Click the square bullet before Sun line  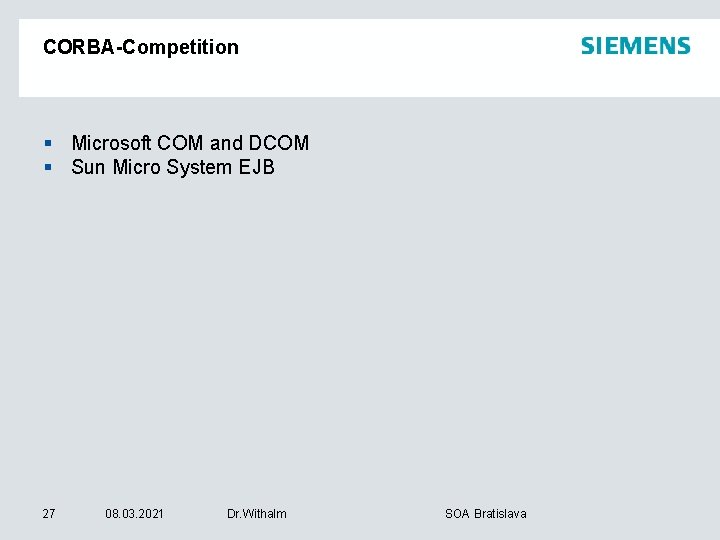point(47,168)
